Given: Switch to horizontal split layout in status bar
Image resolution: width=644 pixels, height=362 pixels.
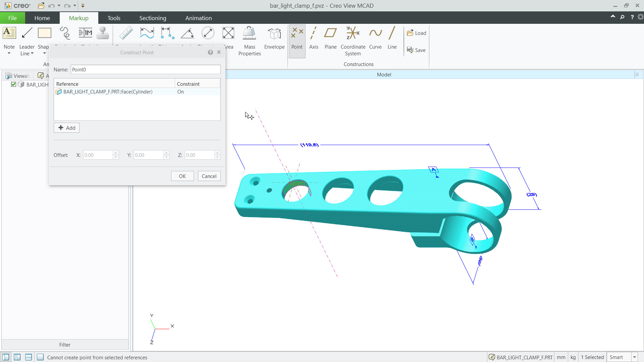Looking at the screenshot, I should [29, 357].
